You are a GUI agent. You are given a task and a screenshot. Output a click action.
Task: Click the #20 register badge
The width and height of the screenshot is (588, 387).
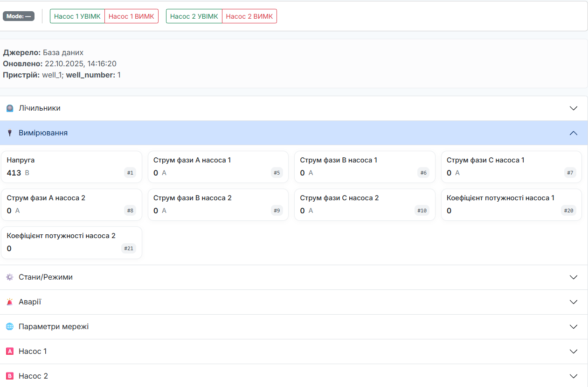(x=568, y=211)
